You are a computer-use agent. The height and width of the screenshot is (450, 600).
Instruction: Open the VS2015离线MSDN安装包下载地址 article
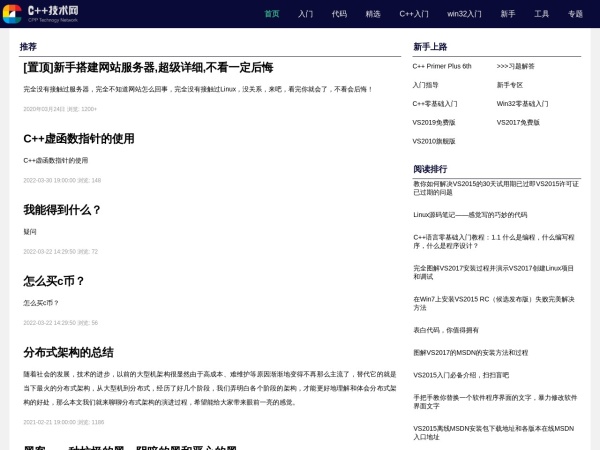click(x=494, y=433)
